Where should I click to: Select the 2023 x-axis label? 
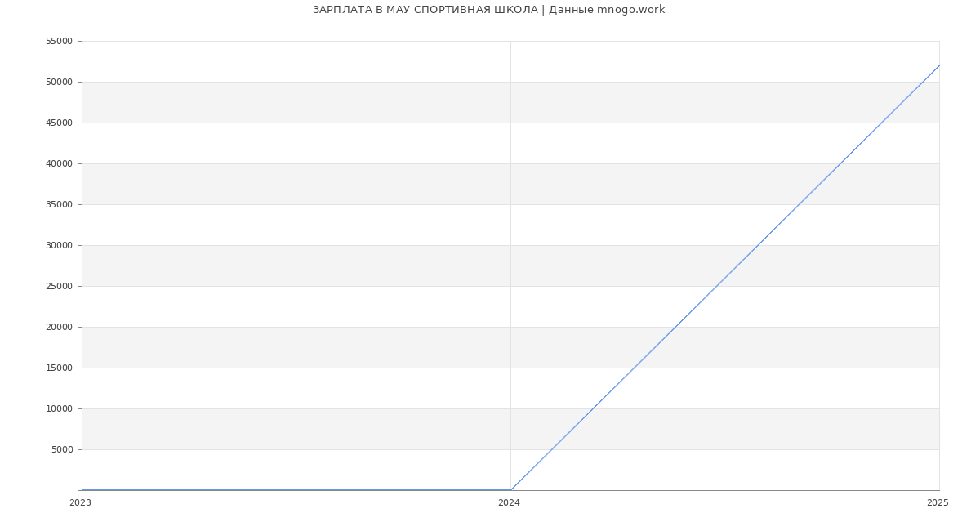point(80,503)
